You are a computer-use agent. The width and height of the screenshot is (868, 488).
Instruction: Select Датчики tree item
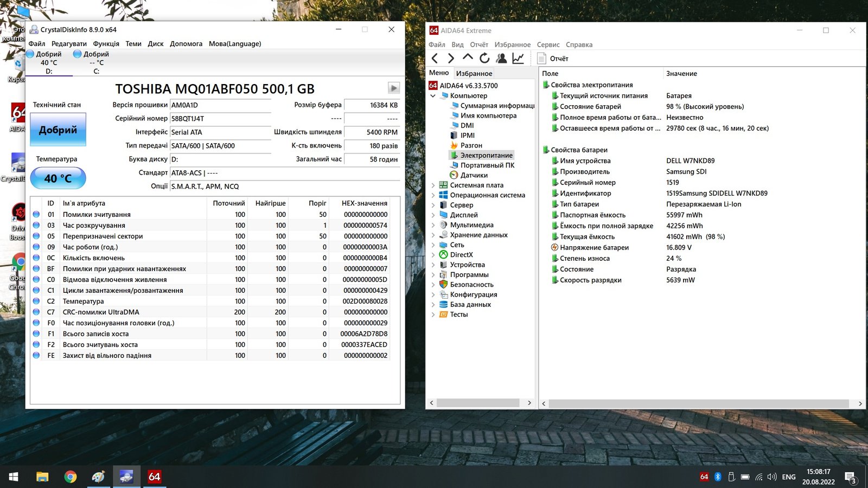(x=469, y=175)
